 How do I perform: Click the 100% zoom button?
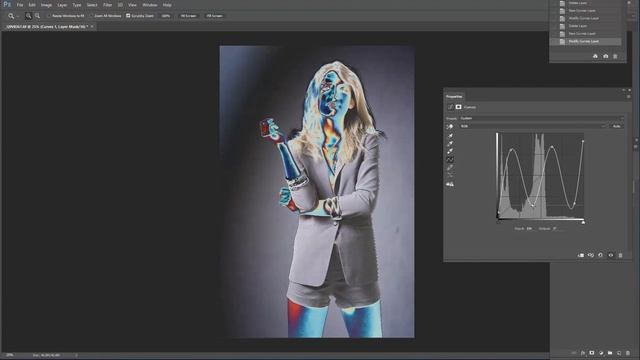point(165,16)
